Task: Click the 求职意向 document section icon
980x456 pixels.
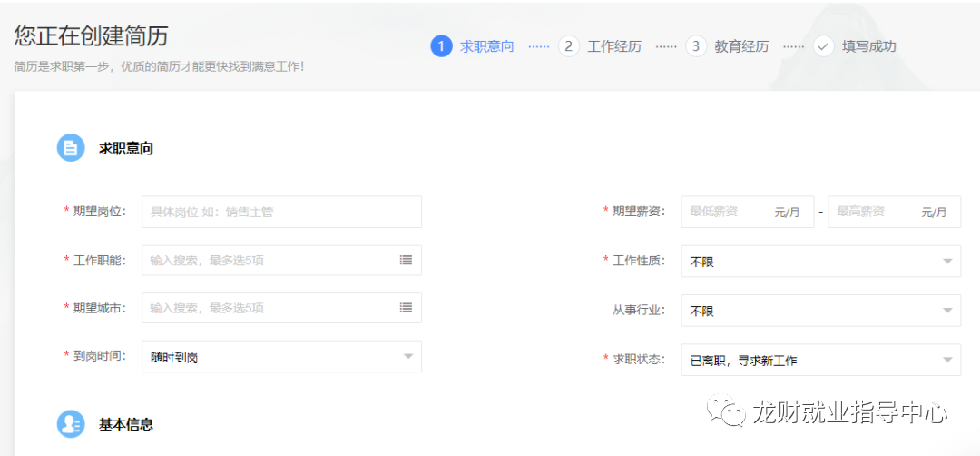Action: pos(71,148)
